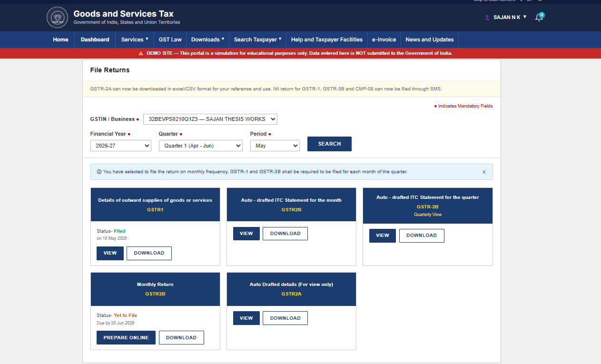Click the warning triangle in demo site banner
The height and width of the screenshot is (364, 601).
(x=141, y=53)
